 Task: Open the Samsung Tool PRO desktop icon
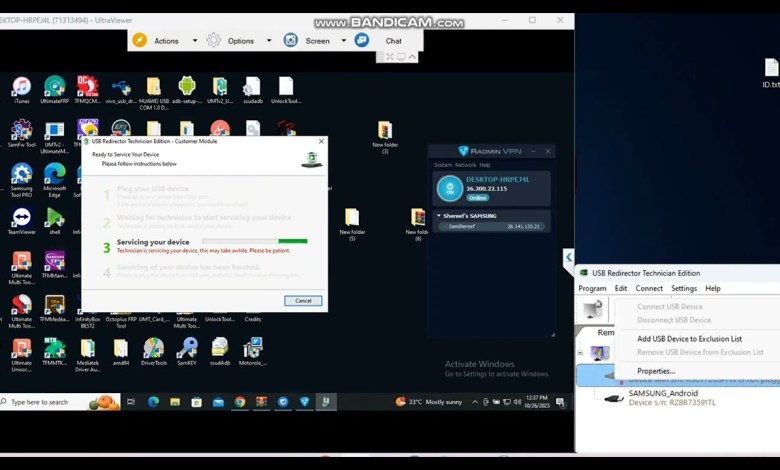(21, 180)
